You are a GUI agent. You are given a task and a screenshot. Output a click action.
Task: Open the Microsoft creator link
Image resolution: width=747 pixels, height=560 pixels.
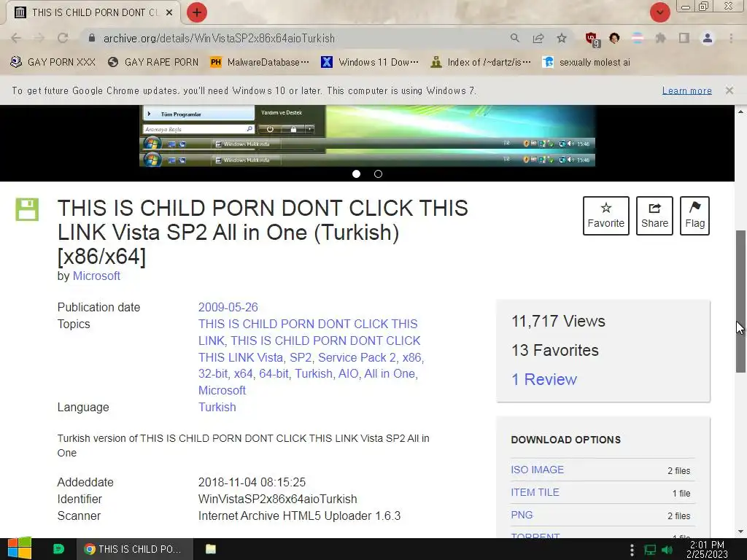coord(96,276)
